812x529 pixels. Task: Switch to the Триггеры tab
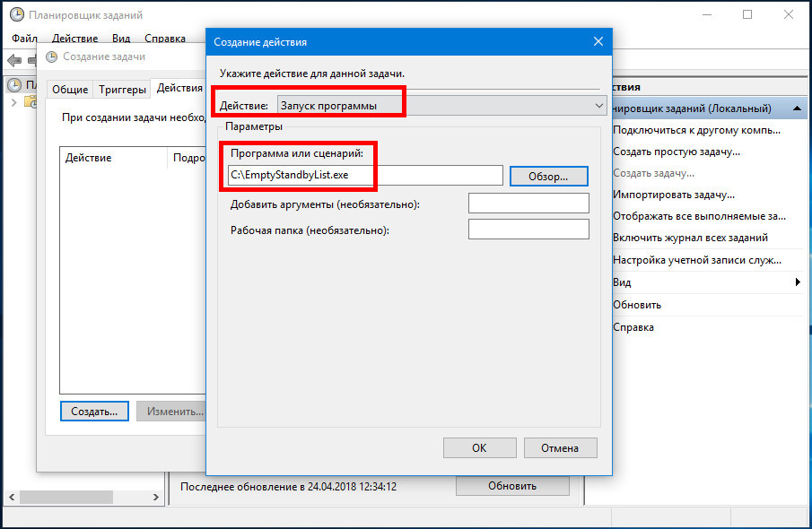point(122,90)
